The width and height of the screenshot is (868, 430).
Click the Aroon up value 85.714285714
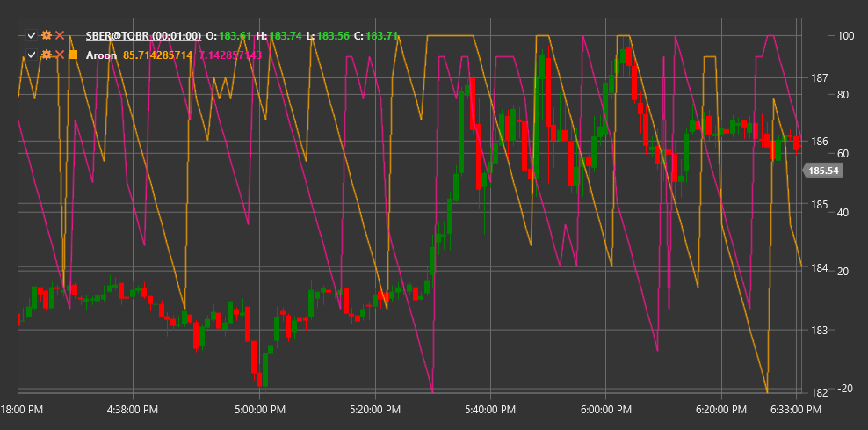158,55
